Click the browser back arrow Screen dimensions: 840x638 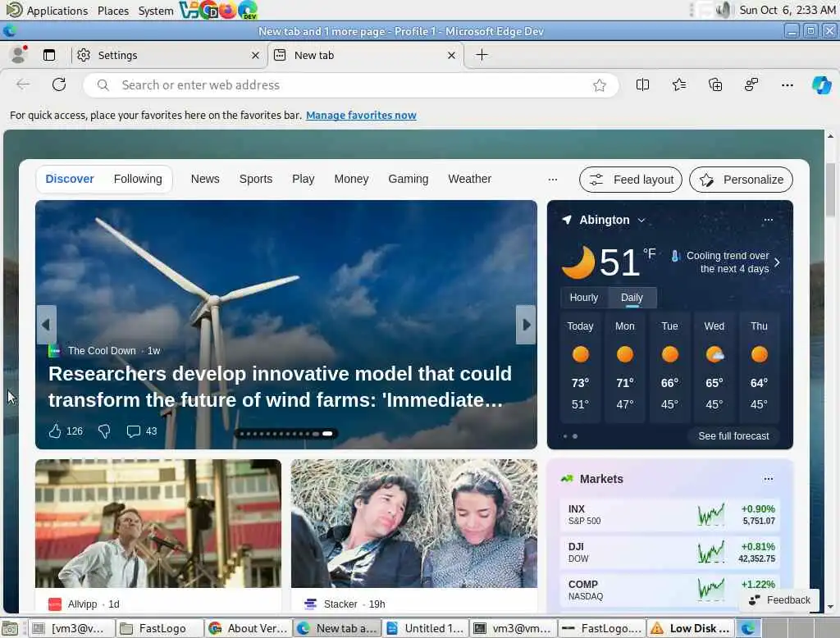pos(23,84)
